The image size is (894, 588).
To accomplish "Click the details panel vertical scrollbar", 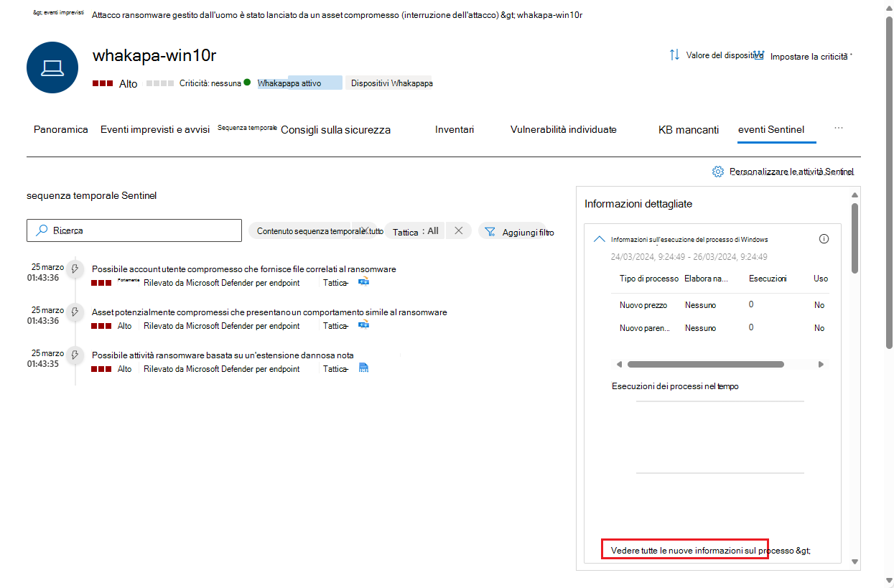I will point(855,238).
